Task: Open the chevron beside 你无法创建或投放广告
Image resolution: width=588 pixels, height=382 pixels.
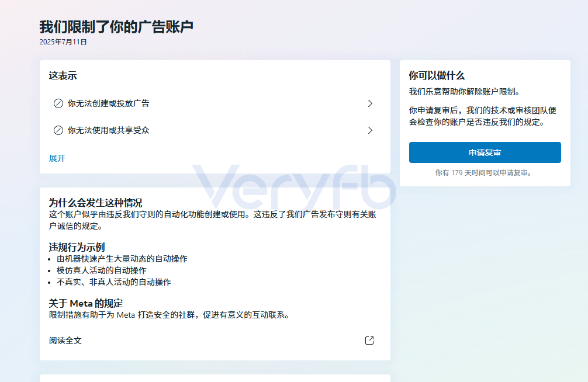Action: point(370,103)
